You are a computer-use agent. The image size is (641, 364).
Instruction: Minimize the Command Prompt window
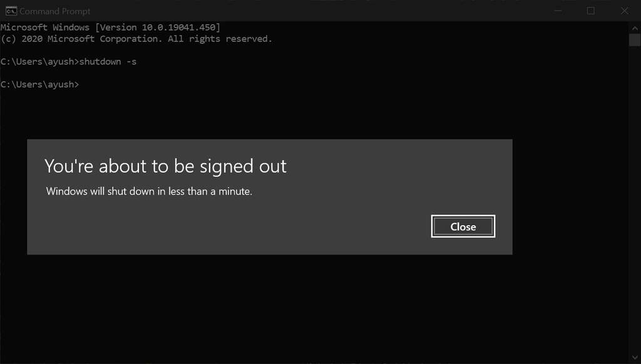(558, 11)
